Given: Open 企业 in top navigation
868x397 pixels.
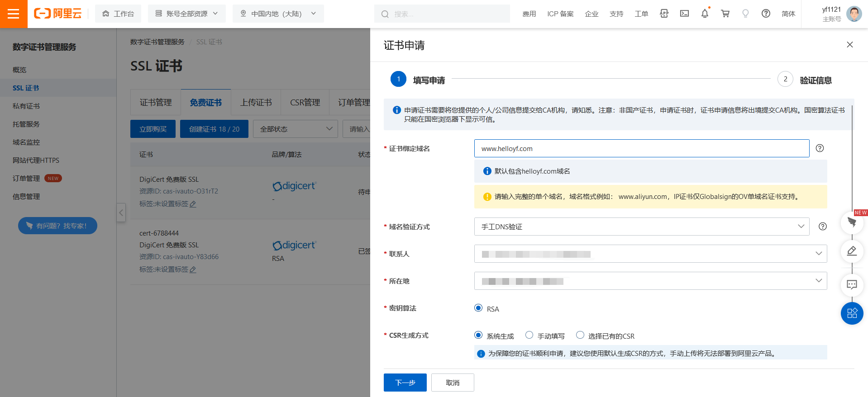Looking at the screenshot, I should tap(591, 14).
